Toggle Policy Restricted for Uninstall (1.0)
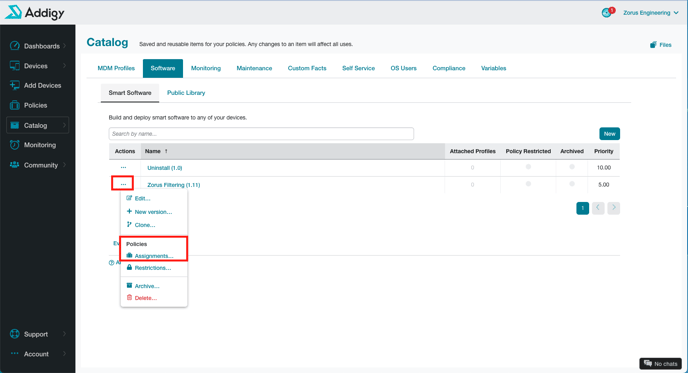This screenshot has width=688, height=373. tap(528, 167)
